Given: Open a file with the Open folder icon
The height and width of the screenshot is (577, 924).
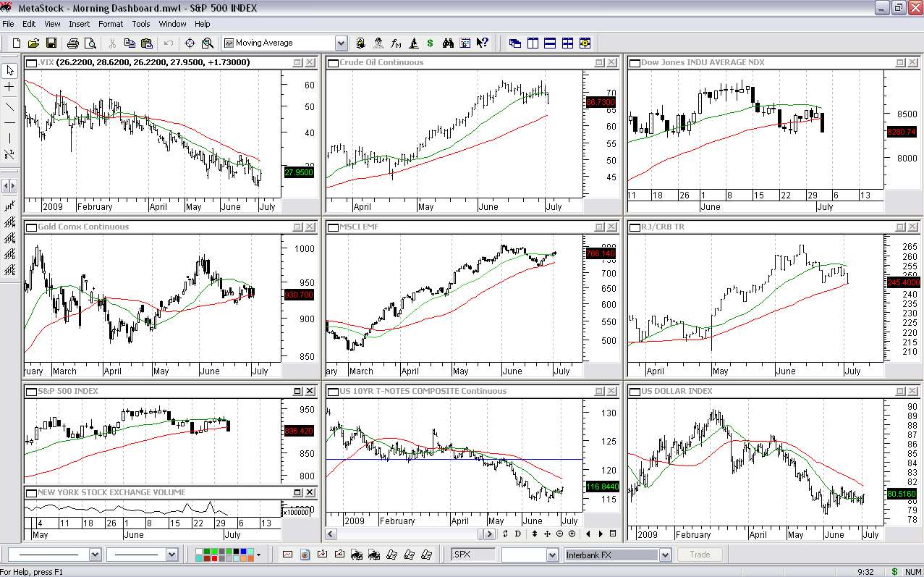Looking at the screenshot, I should coord(33,43).
